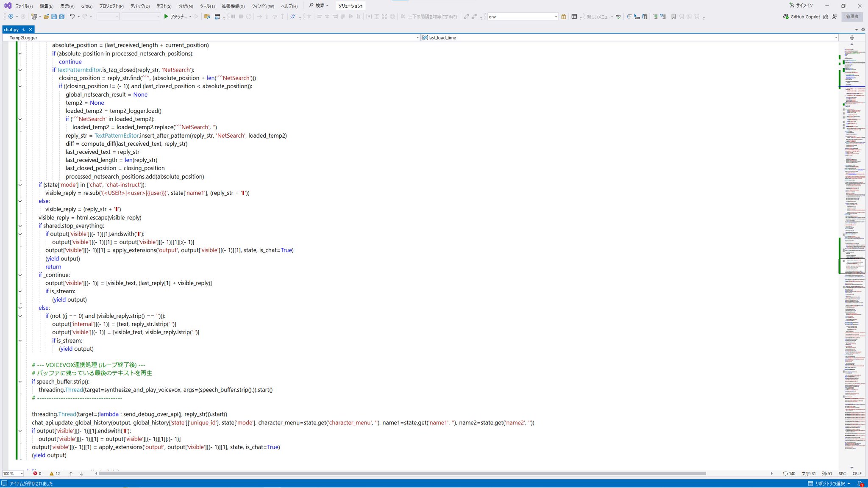The height and width of the screenshot is (488, 868).
Task: Click the tab settings gear icon
Action: [x=863, y=30]
